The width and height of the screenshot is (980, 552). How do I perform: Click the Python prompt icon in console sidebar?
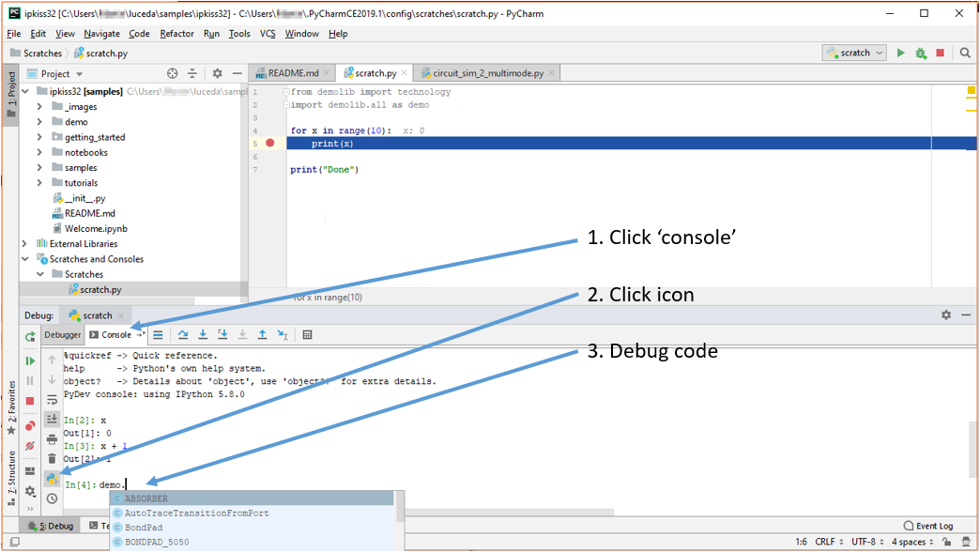point(53,480)
